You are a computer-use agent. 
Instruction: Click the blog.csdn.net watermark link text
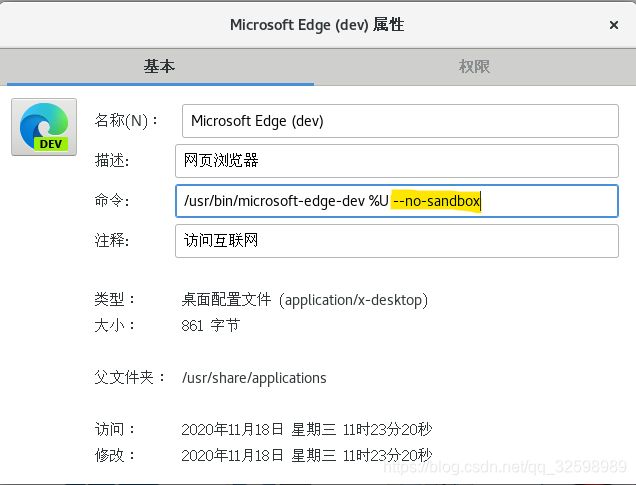point(505,467)
